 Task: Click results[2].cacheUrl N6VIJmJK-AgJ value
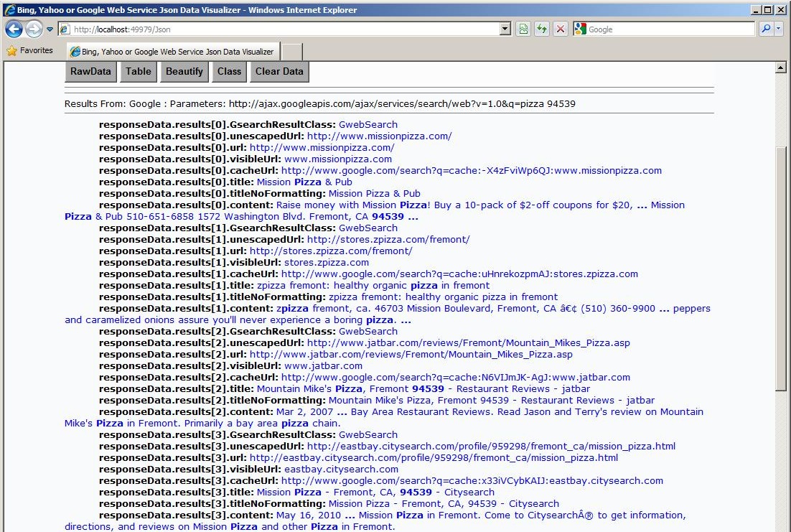click(x=456, y=378)
